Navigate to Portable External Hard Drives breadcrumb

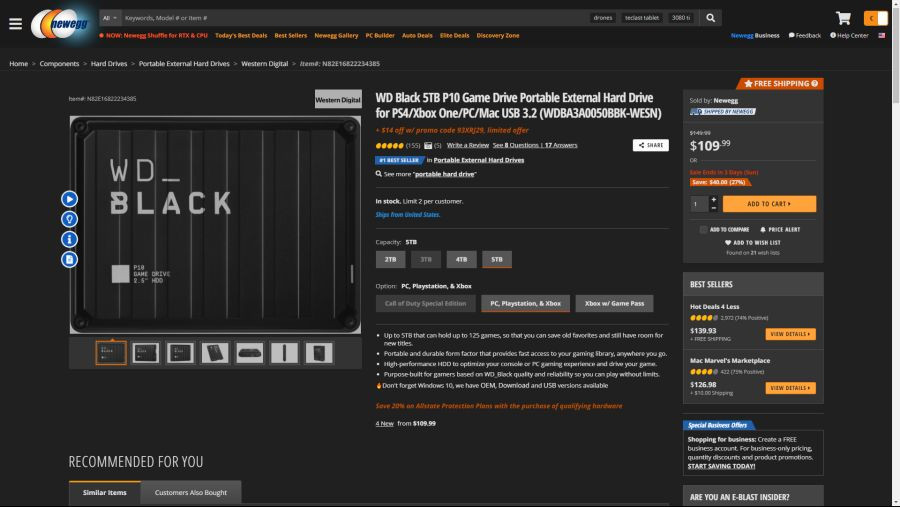[x=184, y=64]
